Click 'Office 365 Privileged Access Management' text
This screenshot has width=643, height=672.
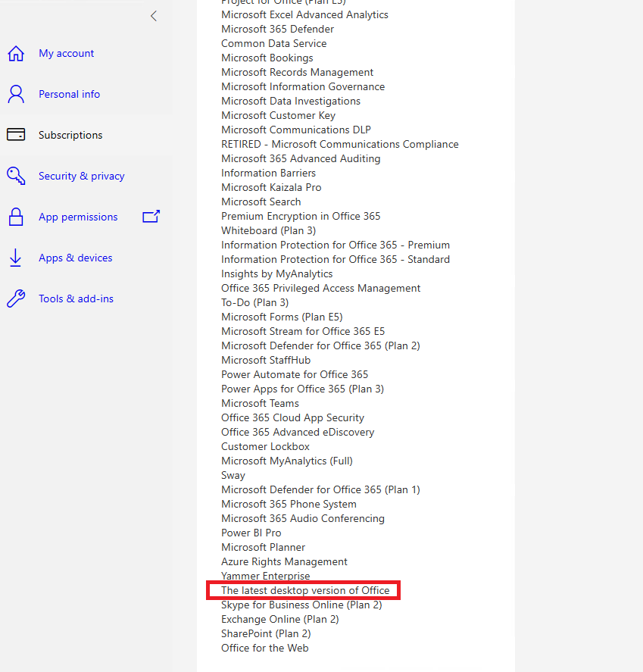click(321, 288)
